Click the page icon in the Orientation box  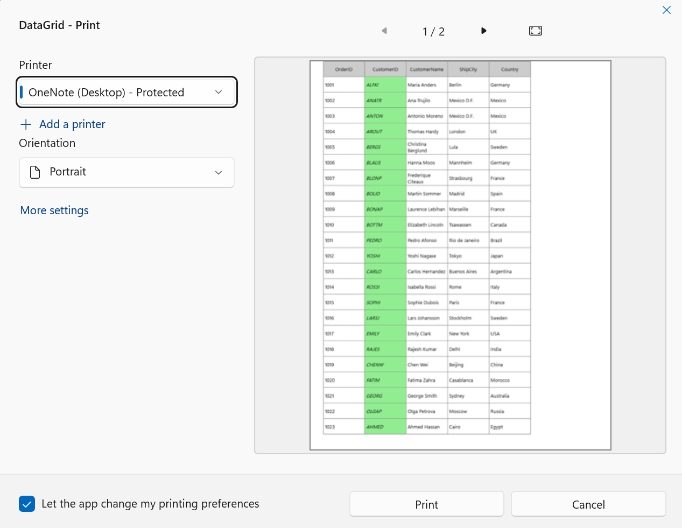click(35, 172)
